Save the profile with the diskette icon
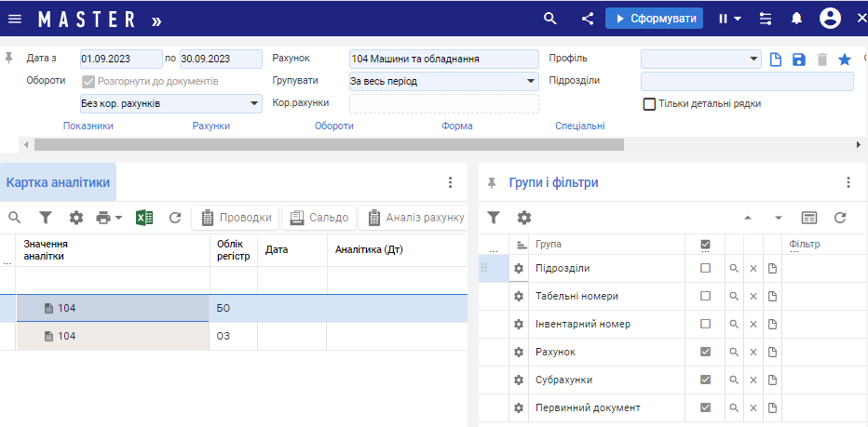The height and width of the screenshot is (427, 868). point(798,60)
